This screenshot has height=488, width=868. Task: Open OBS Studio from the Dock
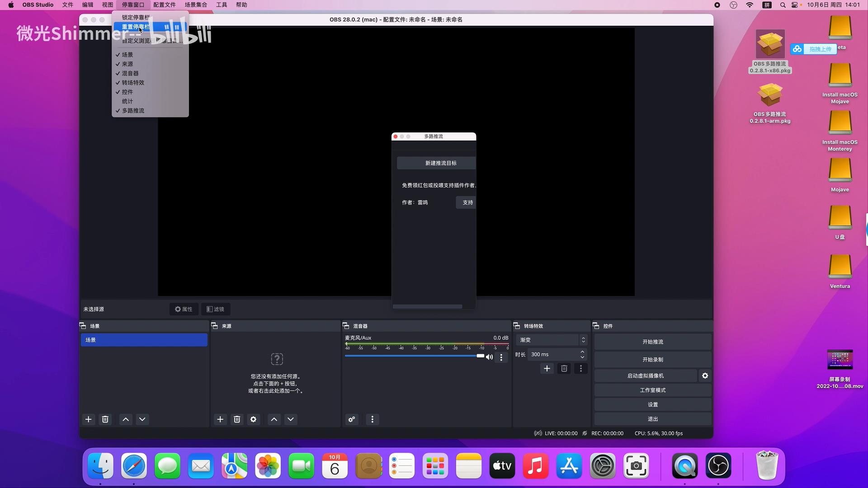pos(718,466)
